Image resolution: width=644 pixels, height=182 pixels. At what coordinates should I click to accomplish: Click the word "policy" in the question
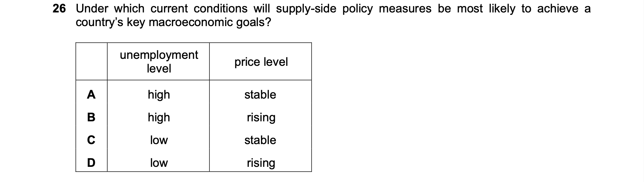357,9
